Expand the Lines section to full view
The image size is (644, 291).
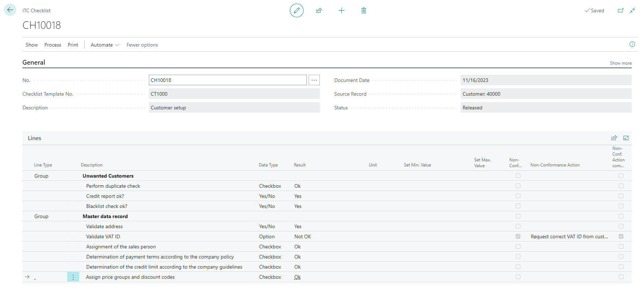click(626, 138)
